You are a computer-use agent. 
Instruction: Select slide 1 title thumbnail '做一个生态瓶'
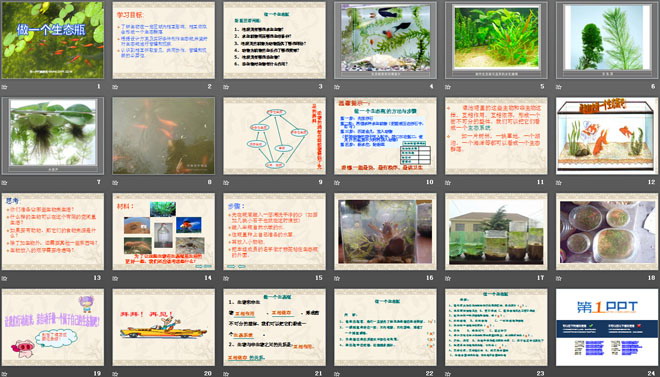(x=53, y=40)
